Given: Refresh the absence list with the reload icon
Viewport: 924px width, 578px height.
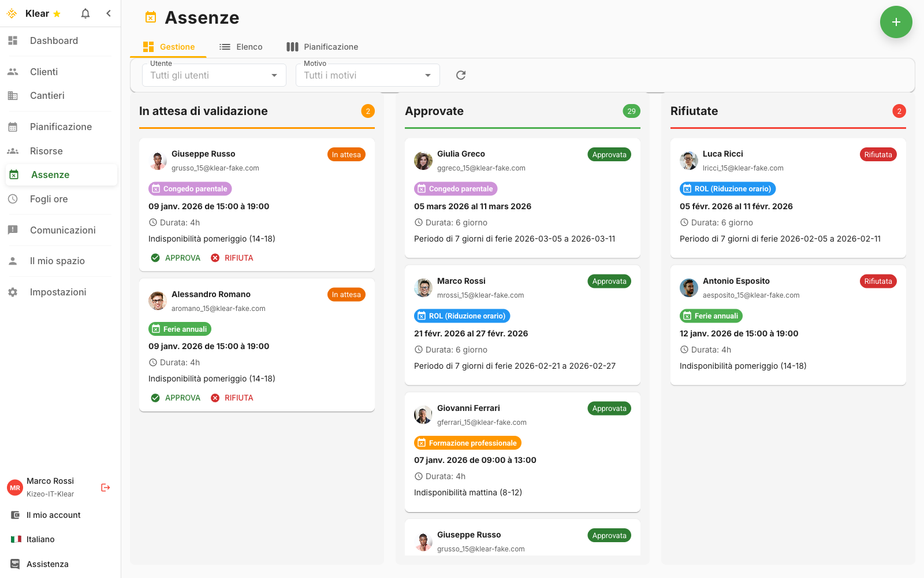Looking at the screenshot, I should [460, 75].
